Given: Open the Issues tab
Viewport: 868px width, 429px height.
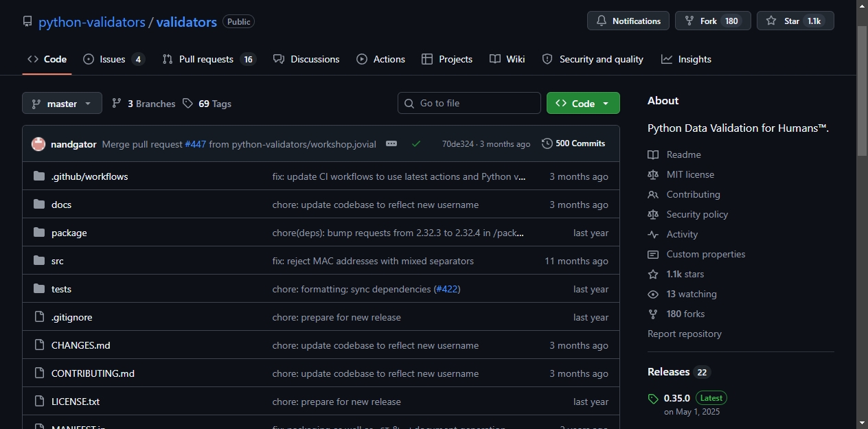Looking at the screenshot, I should point(114,59).
